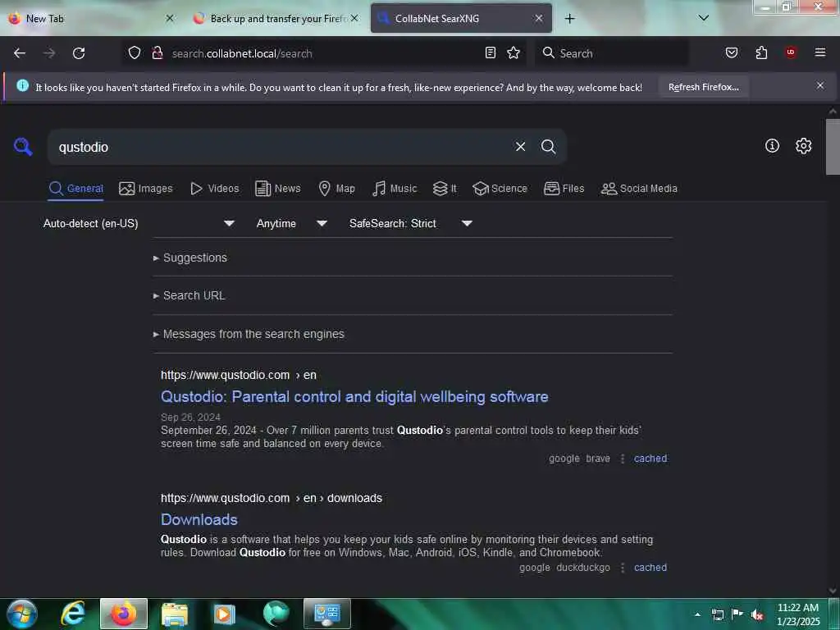The width and height of the screenshot is (840, 630).
Task: Open the Windows Start button
Action: pyautogui.click(x=22, y=614)
